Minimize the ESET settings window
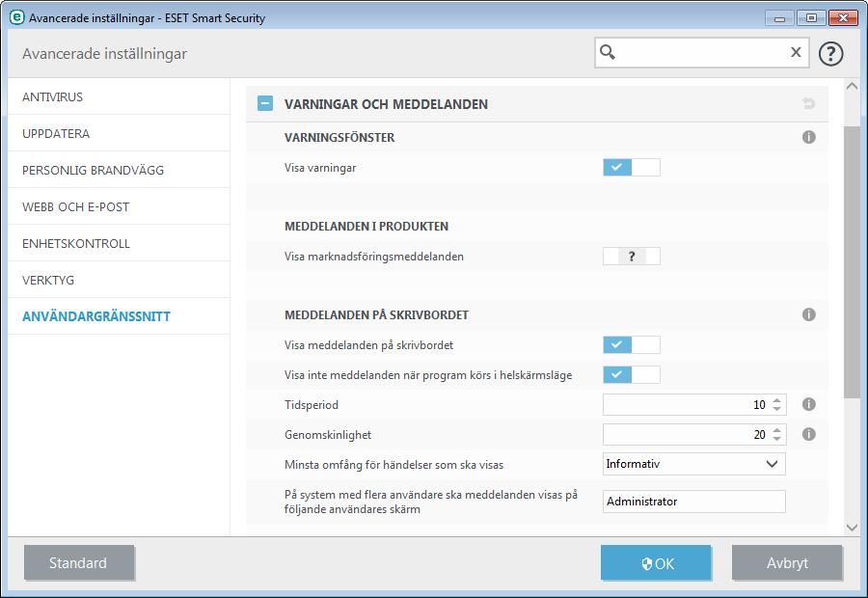The width and height of the screenshot is (868, 598). click(x=779, y=18)
